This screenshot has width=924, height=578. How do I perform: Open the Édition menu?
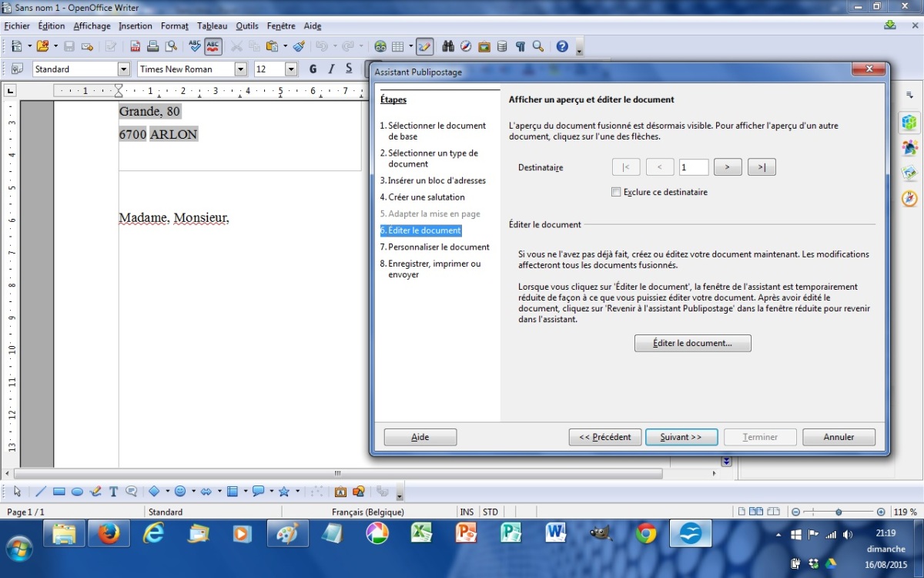(52, 26)
